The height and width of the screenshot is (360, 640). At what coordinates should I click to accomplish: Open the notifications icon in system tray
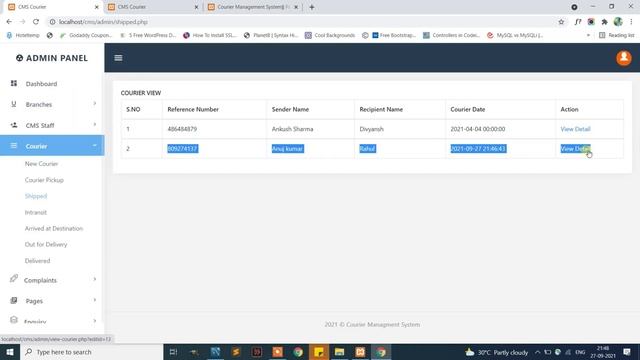coord(627,352)
